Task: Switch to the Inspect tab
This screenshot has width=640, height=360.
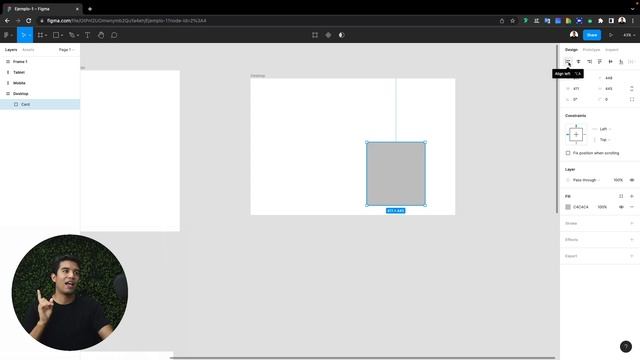Action: tap(612, 50)
